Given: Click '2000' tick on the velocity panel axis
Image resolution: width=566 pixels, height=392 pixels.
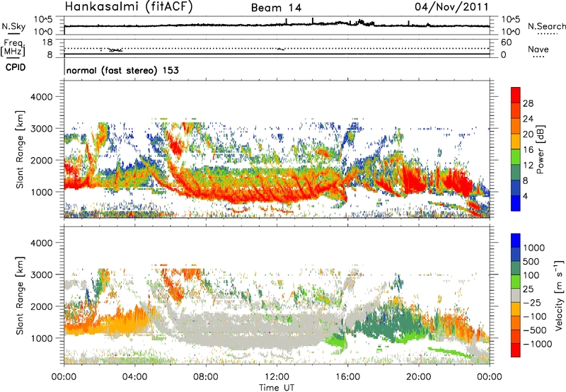Looking at the screenshot, I should point(41,306).
